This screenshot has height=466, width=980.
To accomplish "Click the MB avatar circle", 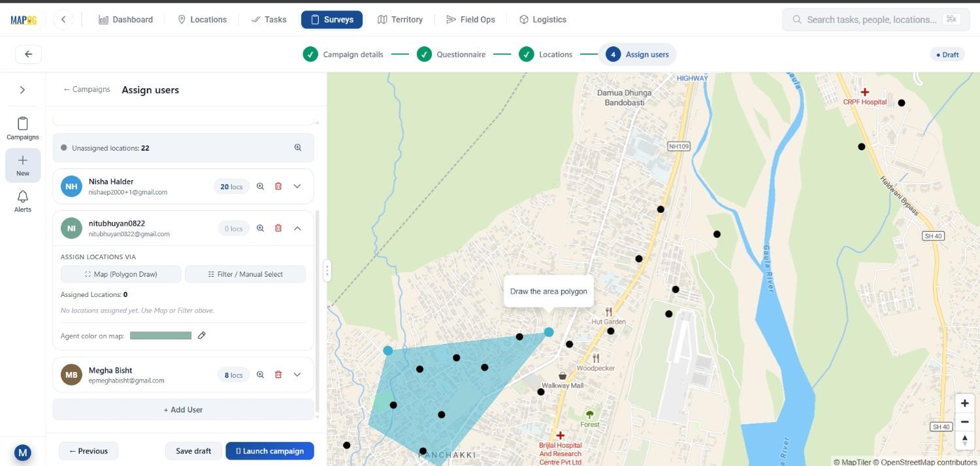I will [71, 375].
